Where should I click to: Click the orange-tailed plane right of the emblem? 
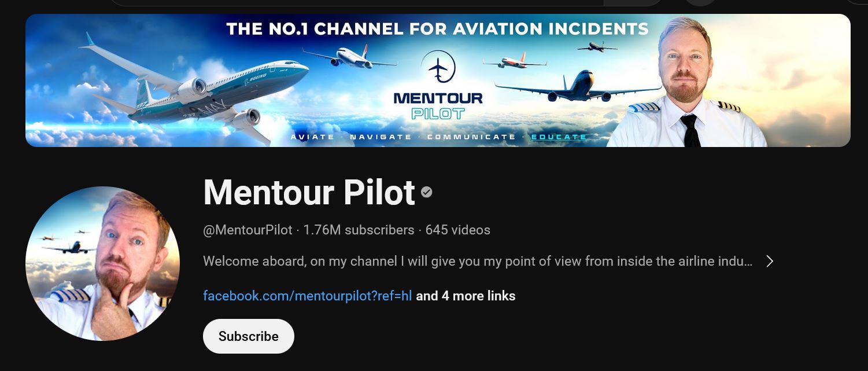[514, 61]
